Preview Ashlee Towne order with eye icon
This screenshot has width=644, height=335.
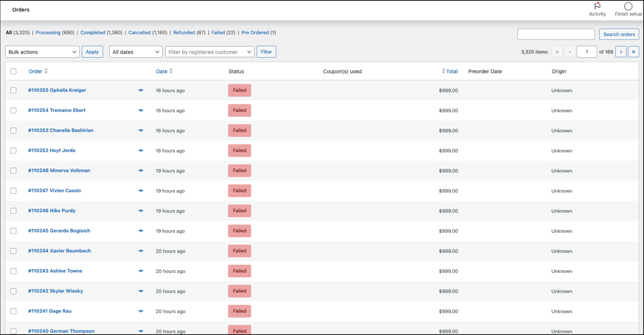tap(141, 271)
